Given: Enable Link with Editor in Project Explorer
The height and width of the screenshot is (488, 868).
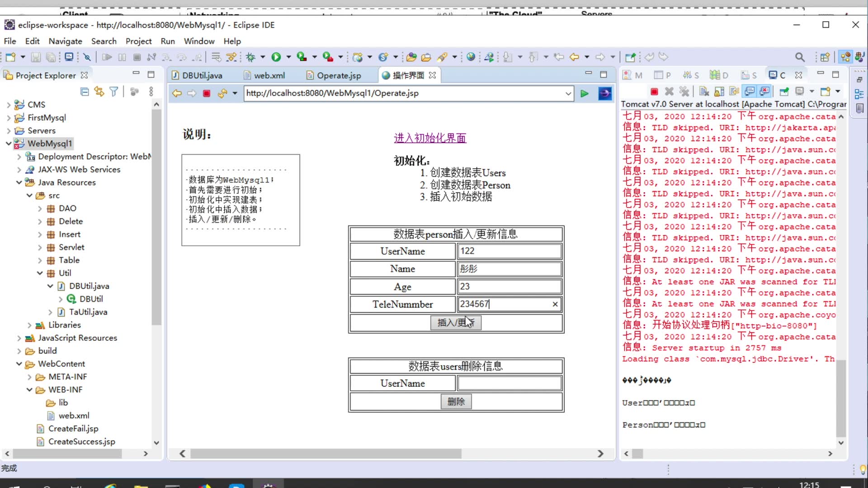Looking at the screenshot, I should [x=99, y=91].
